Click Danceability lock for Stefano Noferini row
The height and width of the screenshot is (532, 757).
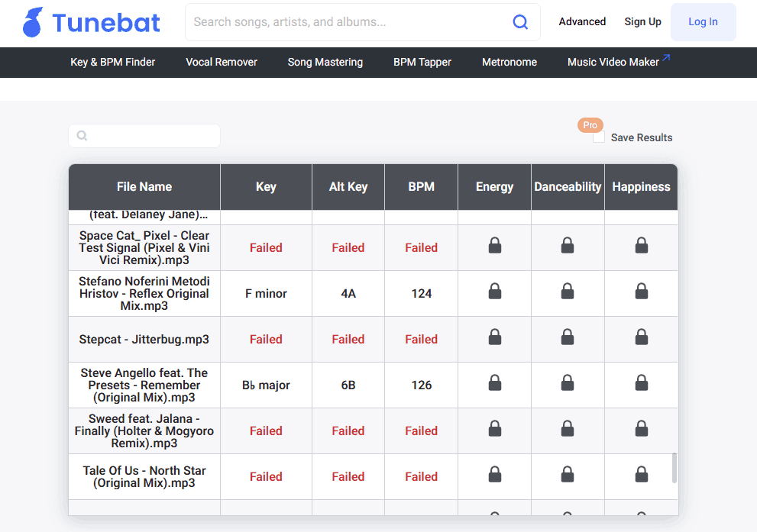click(x=568, y=292)
